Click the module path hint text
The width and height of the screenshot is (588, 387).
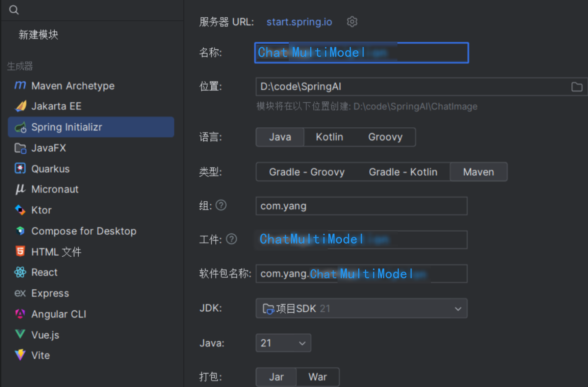tap(367, 107)
